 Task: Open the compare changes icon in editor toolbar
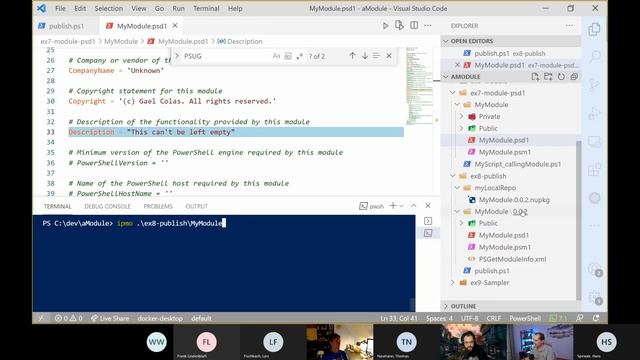399,25
